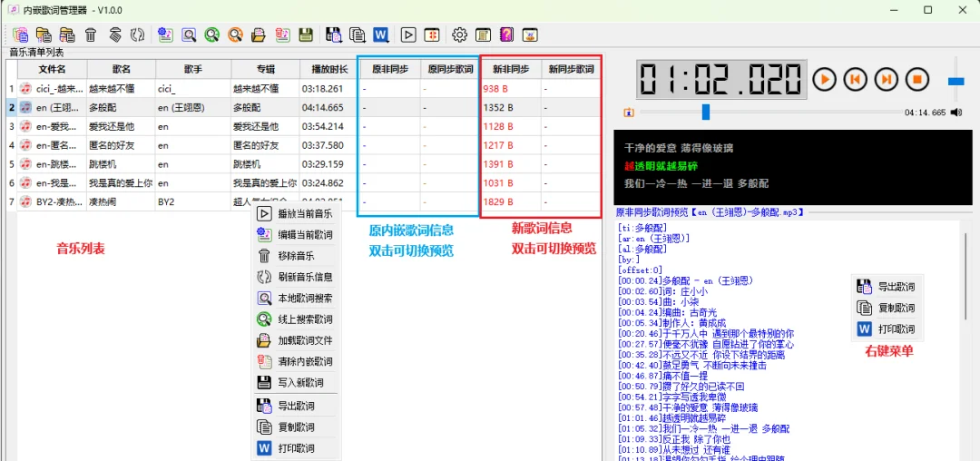Choose 加载歌词文件 in the context menu
This screenshot has width=980, height=461.
tap(296, 340)
